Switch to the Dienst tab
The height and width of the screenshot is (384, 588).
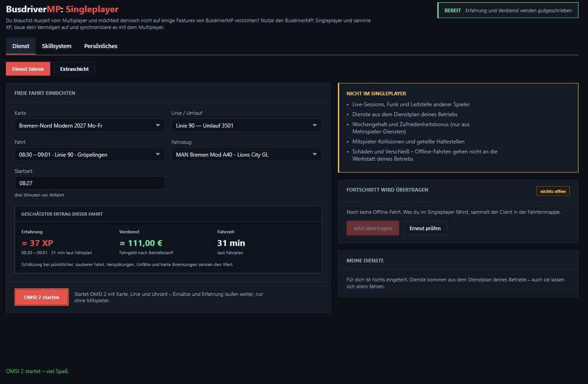(x=21, y=46)
